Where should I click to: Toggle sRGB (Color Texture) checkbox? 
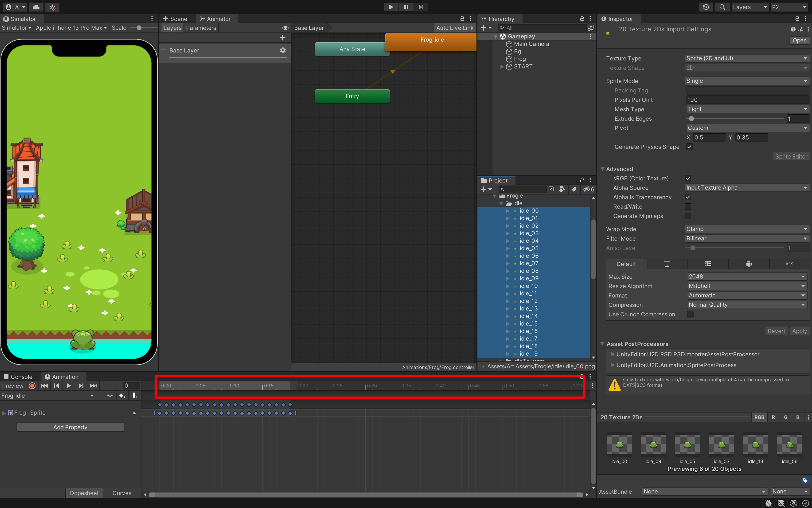[688, 179]
